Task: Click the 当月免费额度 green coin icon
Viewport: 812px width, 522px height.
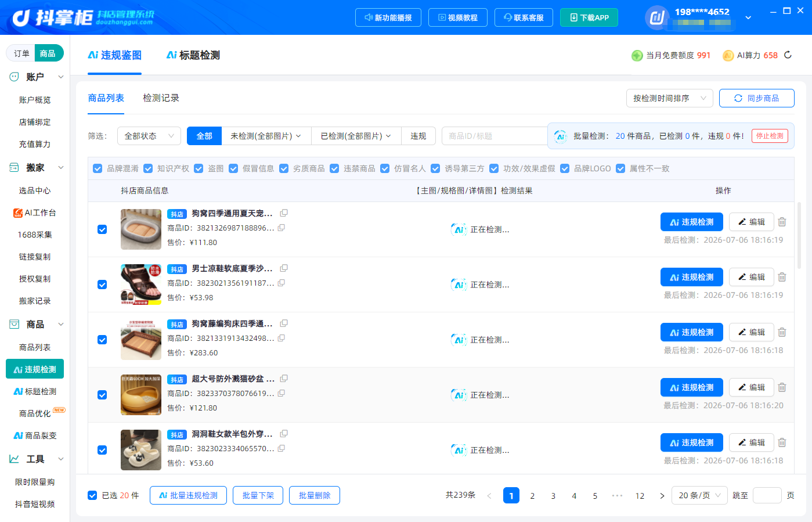Action: tap(637, 55)
